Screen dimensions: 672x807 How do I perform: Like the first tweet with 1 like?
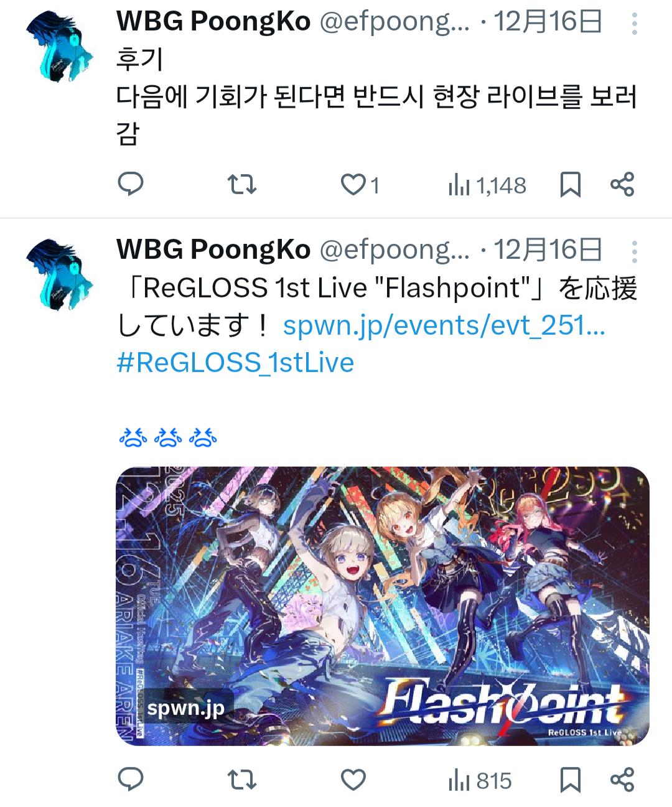pos(360,185)
